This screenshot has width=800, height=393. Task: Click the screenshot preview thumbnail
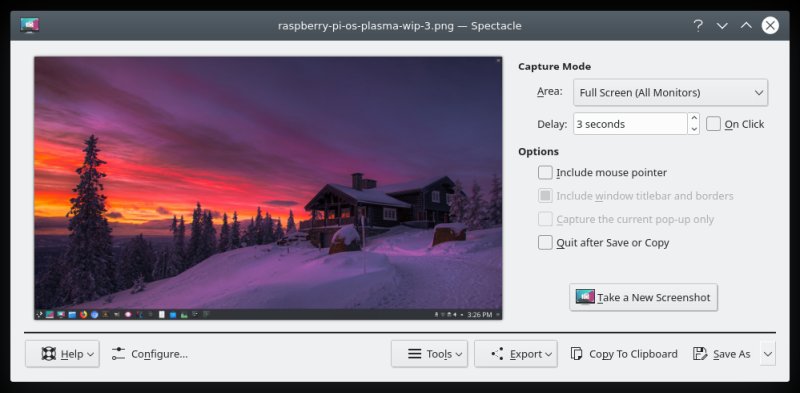tap(268, 188)
